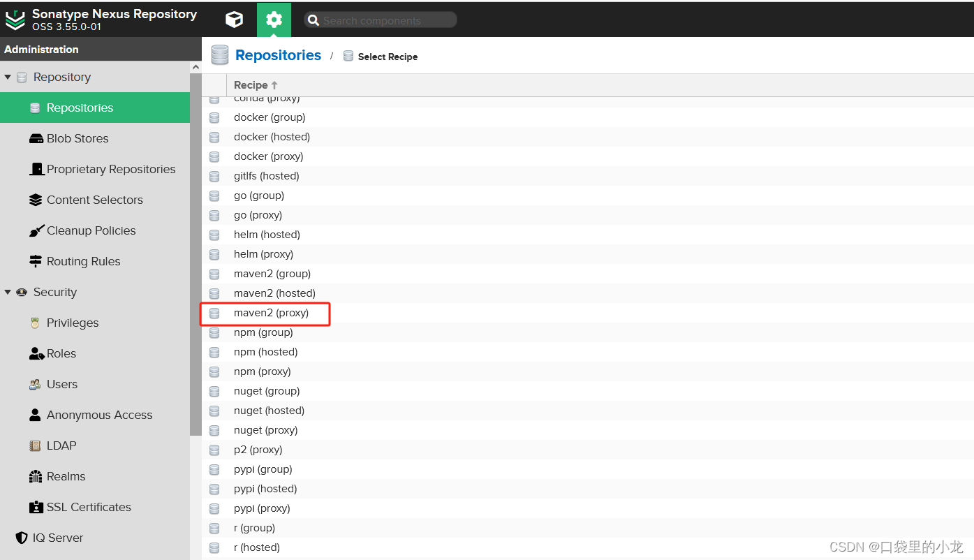The width and height of the screenshot is (974, 560).
Task: Open the Repositories menu item
Action: (95, 108)
